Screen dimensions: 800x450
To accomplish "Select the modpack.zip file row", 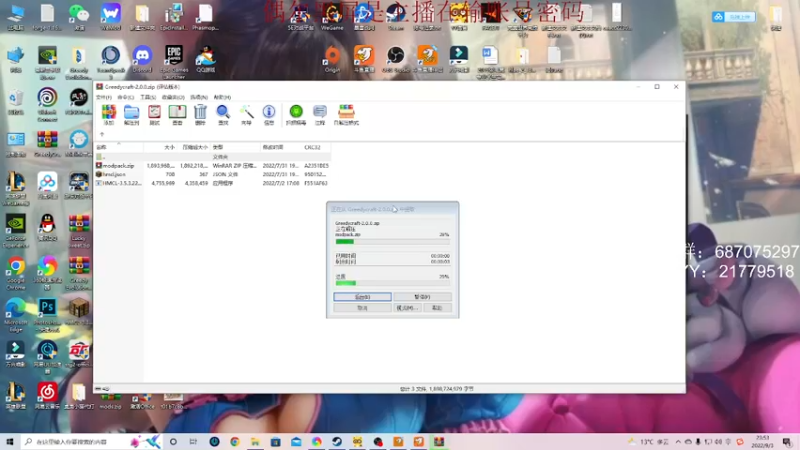I will click(212, 166).
